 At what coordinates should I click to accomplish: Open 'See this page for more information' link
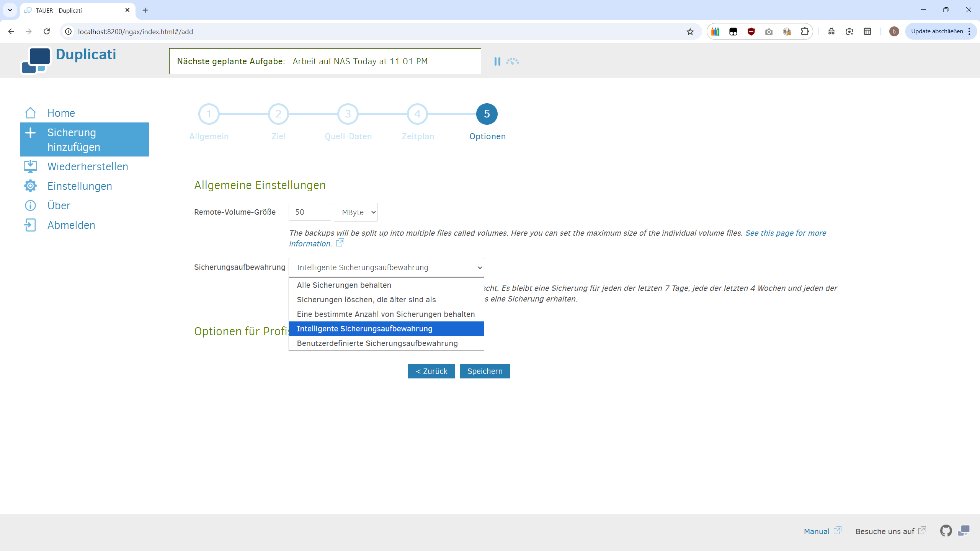click(x=786, y=233)
